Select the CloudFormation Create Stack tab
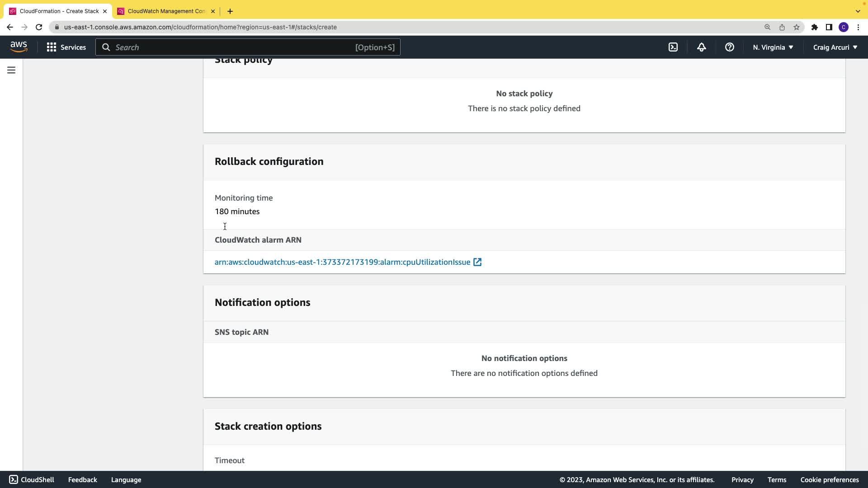Screen dimensions: 868x488 [x=59, y=11]
